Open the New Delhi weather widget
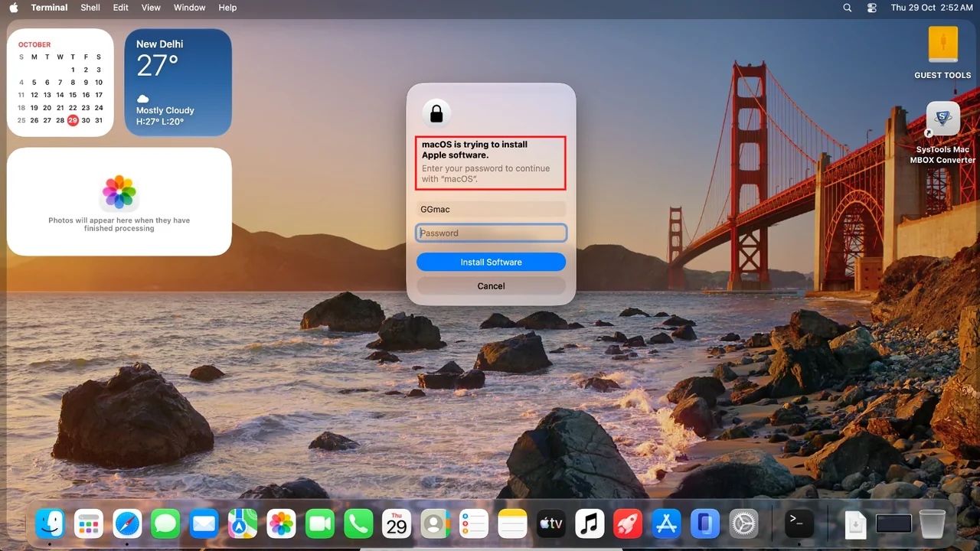 [178, 83]
